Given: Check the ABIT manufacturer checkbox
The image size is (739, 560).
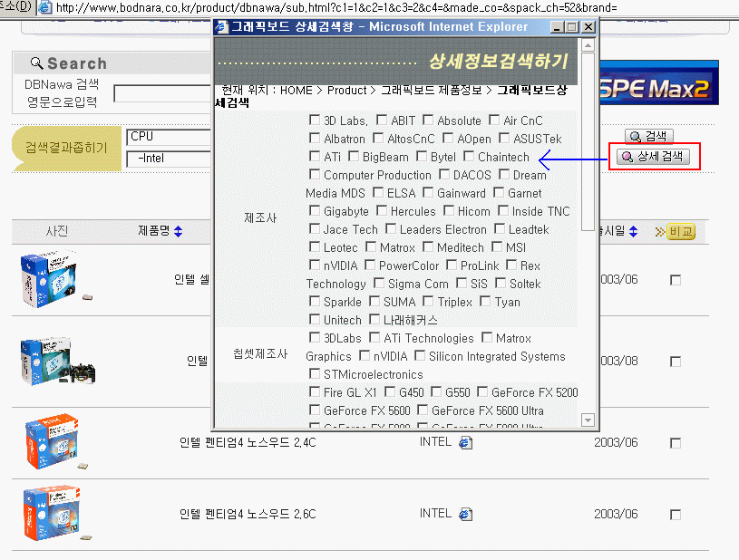Looking at the screenshot, I should point(382,120).
